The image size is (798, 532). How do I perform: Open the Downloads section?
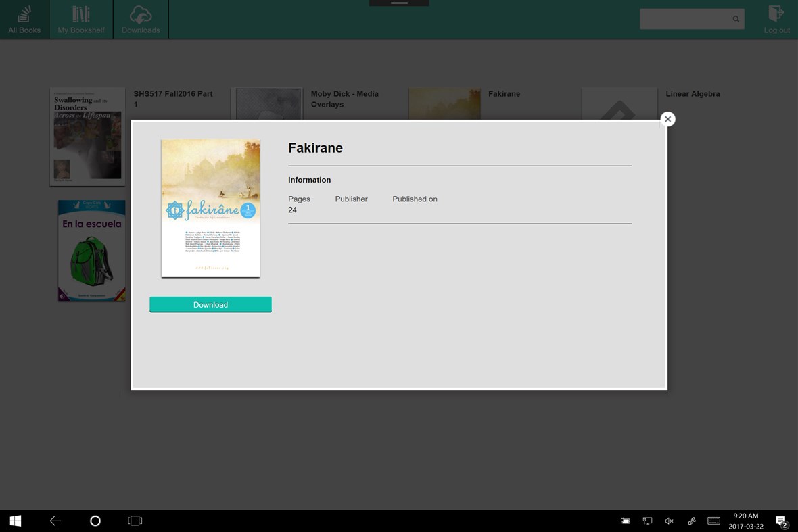[140, 19]
